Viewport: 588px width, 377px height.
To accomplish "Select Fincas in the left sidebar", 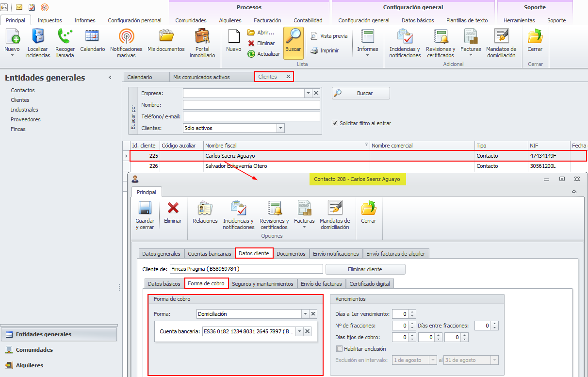I will pyautogui.click(x=18, y=129).
